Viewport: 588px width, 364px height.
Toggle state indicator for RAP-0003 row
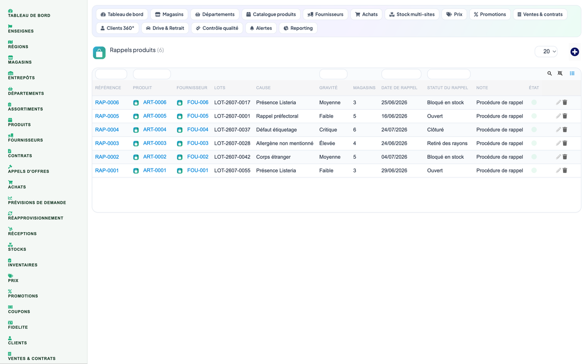coord(534,144)
